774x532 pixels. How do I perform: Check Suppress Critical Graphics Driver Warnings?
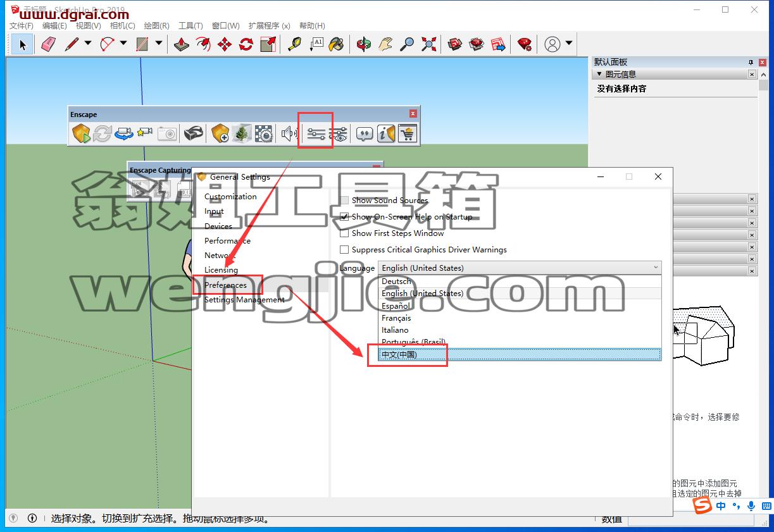pyautogui.click(x=344, y=250)
